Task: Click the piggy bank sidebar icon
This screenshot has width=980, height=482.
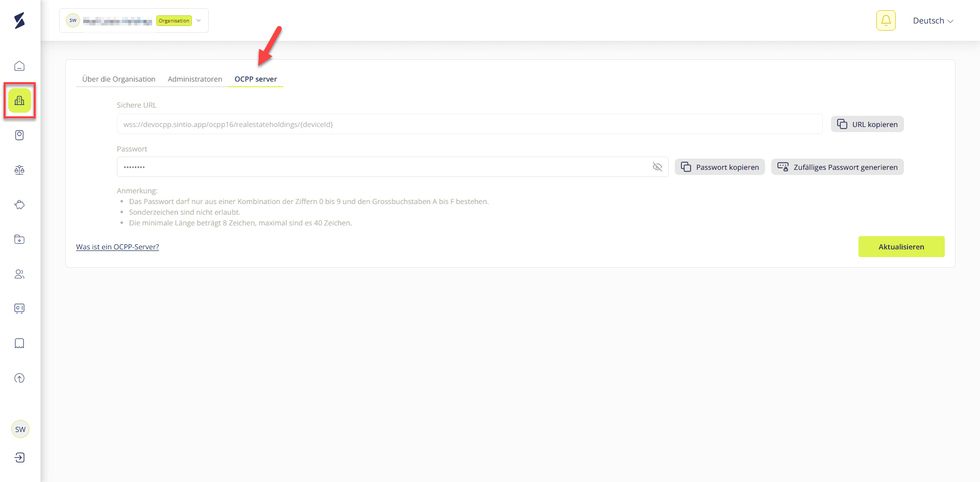Action: point(19,205)
